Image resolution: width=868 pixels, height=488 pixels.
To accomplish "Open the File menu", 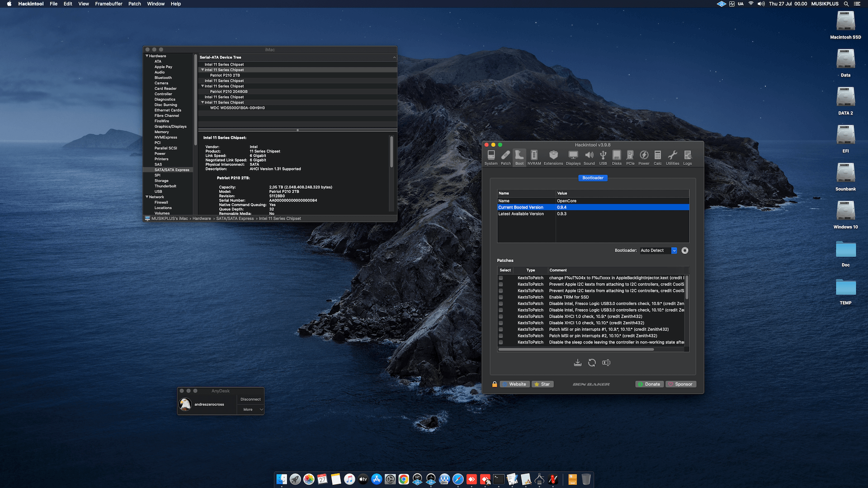I will (53, 4).
